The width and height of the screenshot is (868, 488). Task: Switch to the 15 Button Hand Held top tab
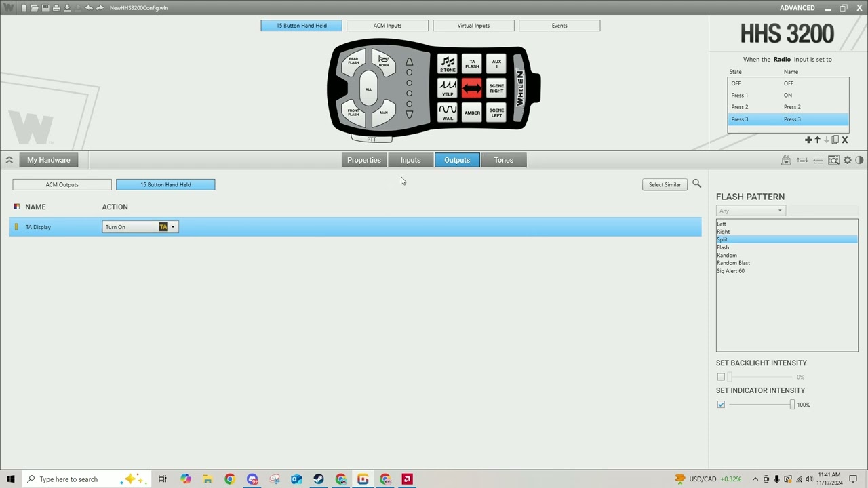[301, 26]
